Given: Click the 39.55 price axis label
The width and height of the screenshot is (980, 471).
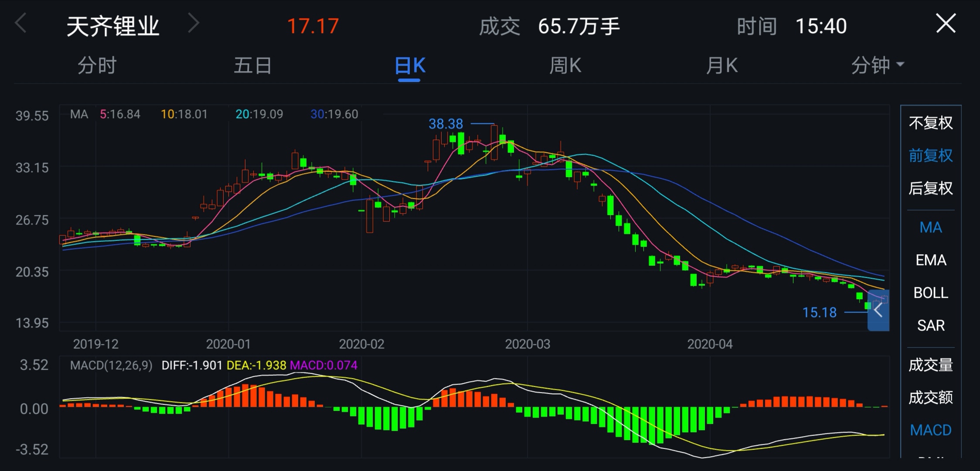Looking at the screenshot, I should pyautogui.click(x=32, y=116).
